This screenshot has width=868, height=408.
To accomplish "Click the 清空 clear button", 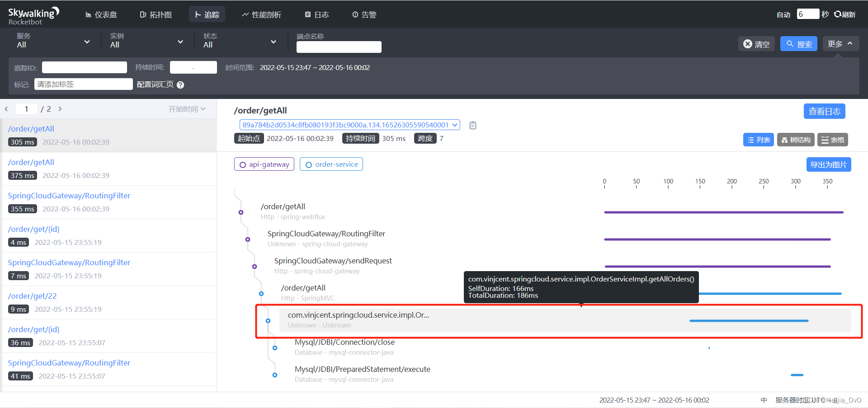I will tap(756, 44).
